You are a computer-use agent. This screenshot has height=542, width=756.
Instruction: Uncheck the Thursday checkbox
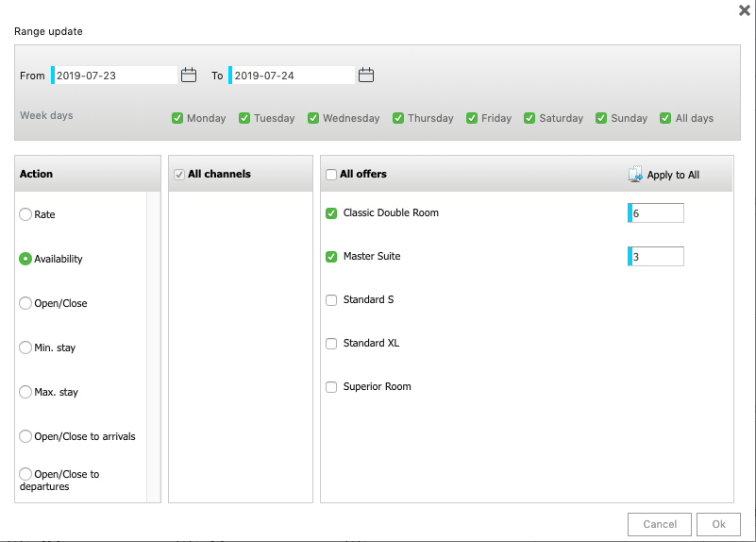[x=398, y=118]
